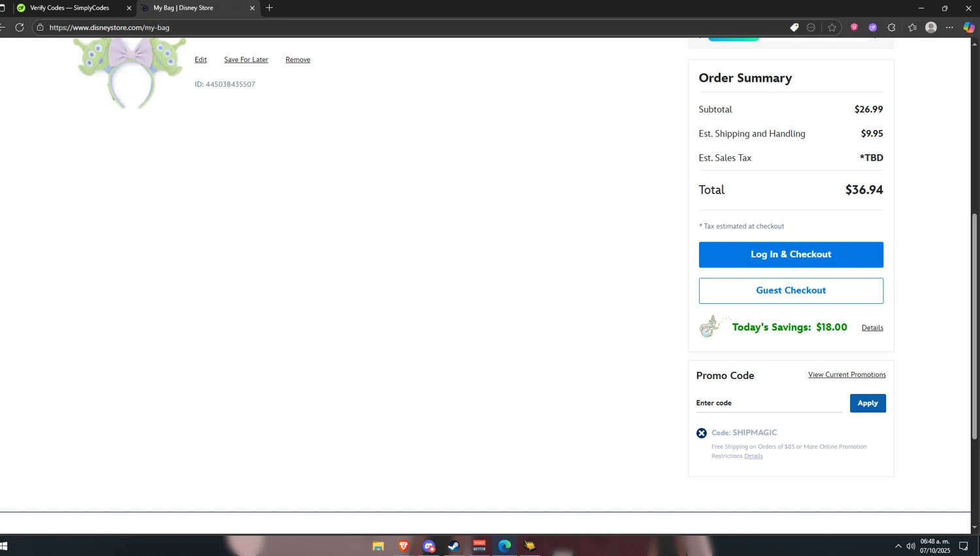Switch to Verify Codes SimplyCodes tab

pos(69,8)
